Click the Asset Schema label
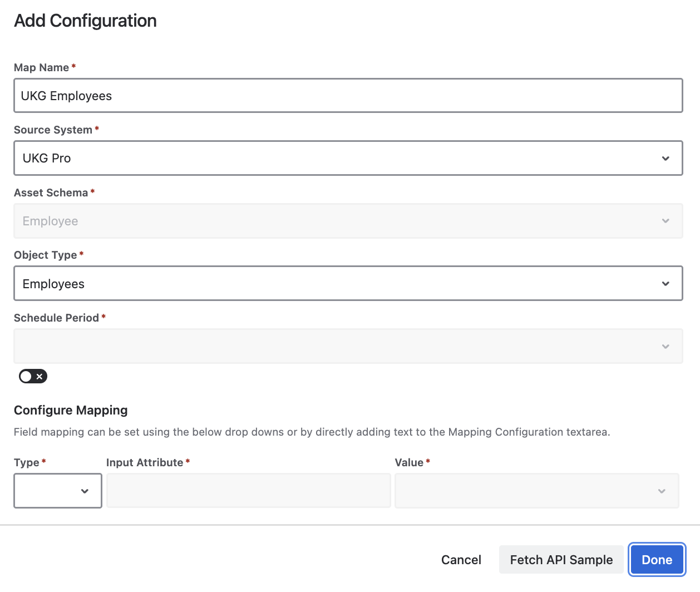This screenshot has height=592, width=700. pyautogui.click(x=51, y=193)
